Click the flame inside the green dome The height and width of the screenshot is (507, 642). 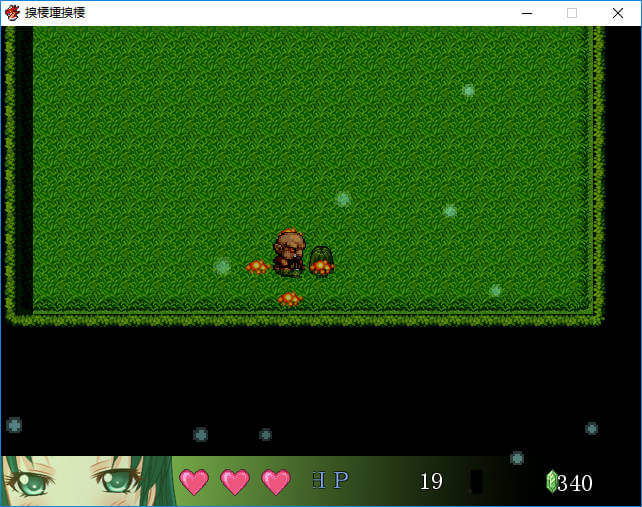click(x=321, y=267)
